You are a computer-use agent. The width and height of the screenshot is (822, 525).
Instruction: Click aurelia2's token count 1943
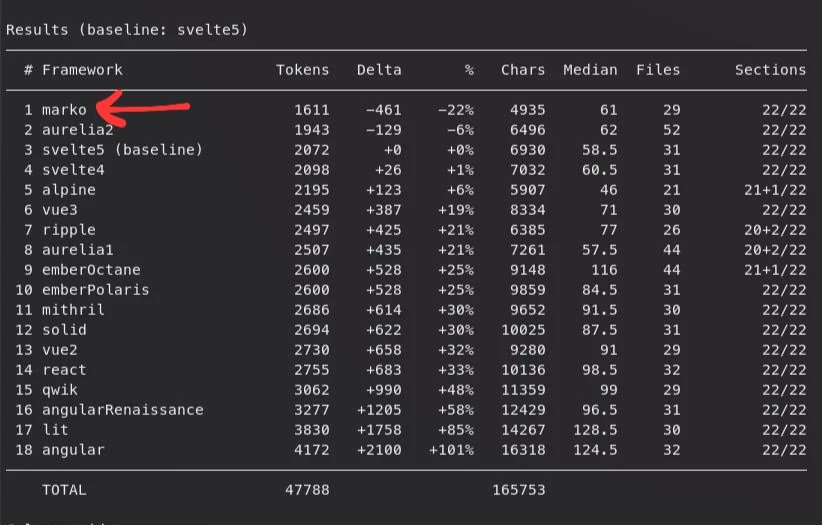(x=311, y=130)
